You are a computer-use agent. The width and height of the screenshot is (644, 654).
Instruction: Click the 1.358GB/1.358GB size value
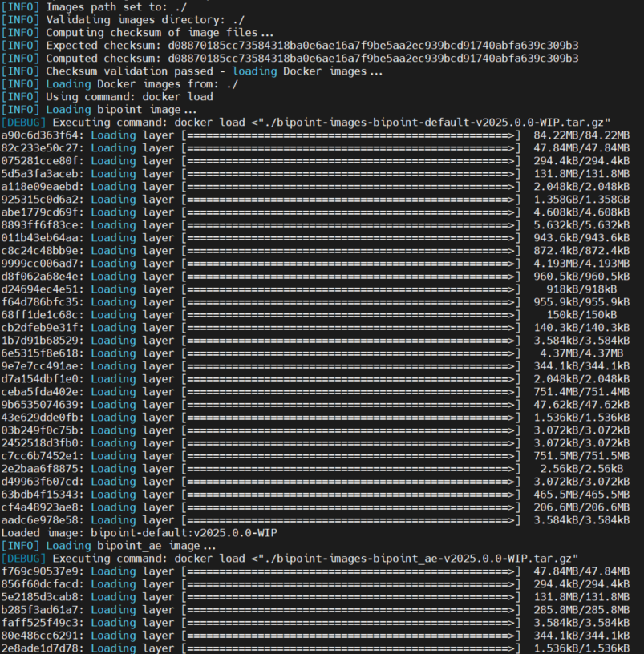[581, 200]
